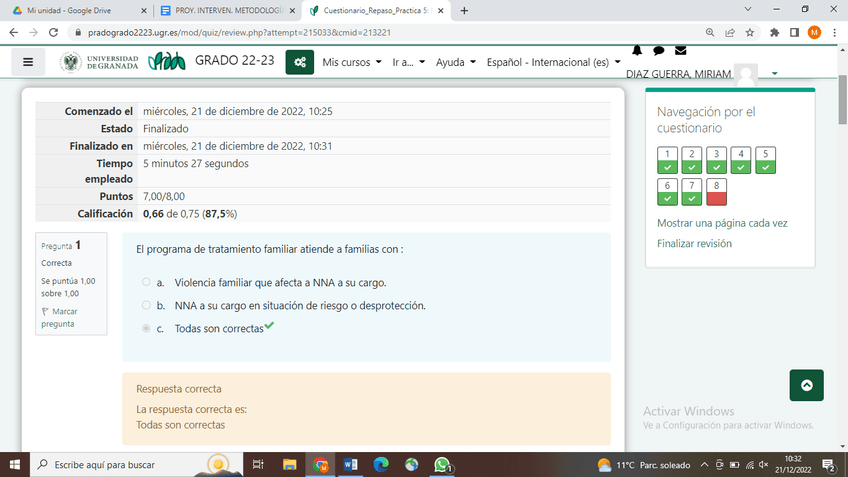Go to question 2 in navigation

coord(692,160)
